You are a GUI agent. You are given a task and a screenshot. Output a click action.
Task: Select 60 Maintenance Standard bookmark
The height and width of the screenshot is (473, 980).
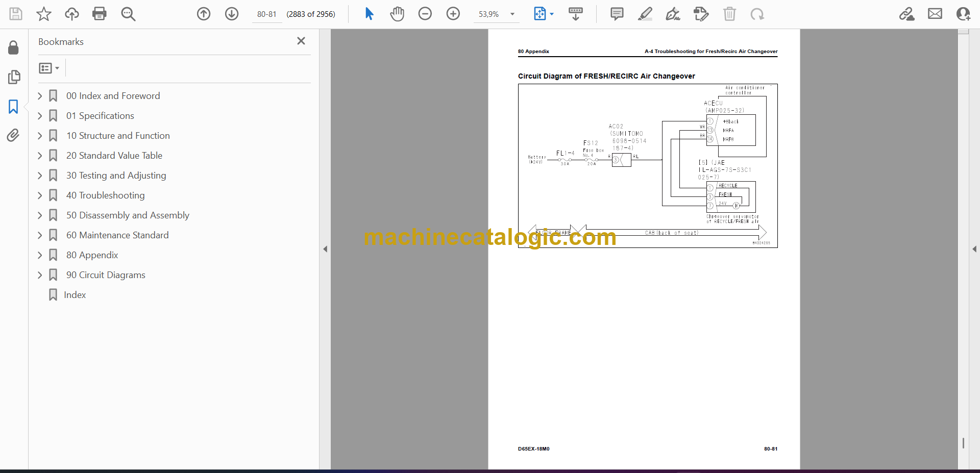click(x=117, y=235)
